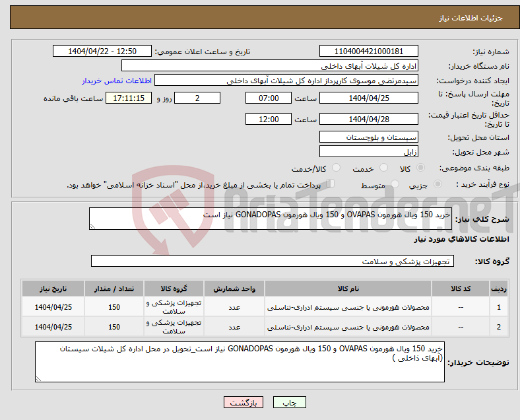Click the delivery province سیستان و بلوچستان field

369,137
